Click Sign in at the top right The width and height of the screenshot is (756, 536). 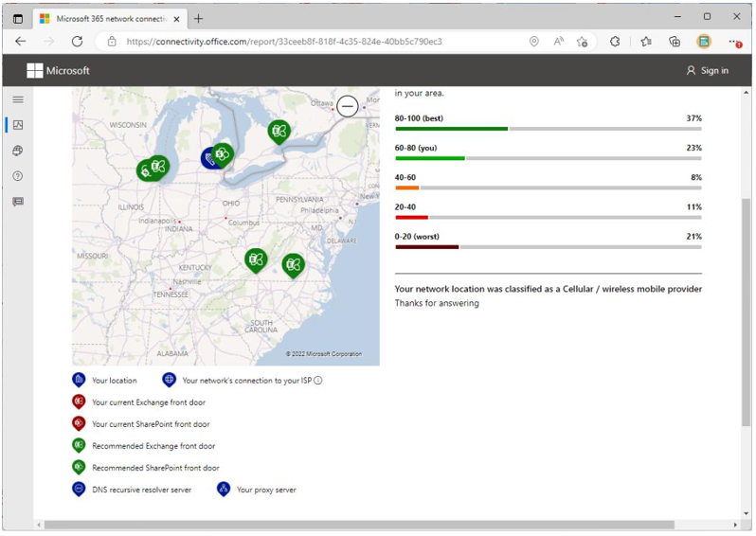pos(708,70)
